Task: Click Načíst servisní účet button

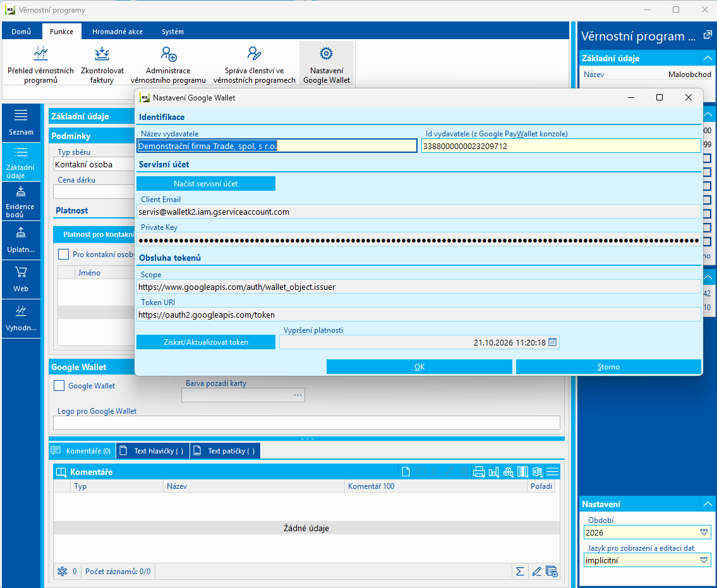Action: pyautogui.click(x=206, y=184)
